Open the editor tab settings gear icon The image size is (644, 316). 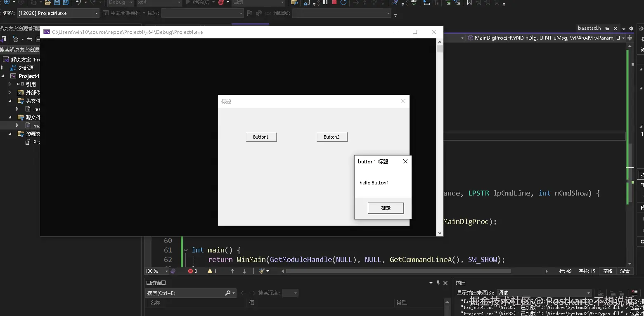pyautogui.click(x=631, y=28)
